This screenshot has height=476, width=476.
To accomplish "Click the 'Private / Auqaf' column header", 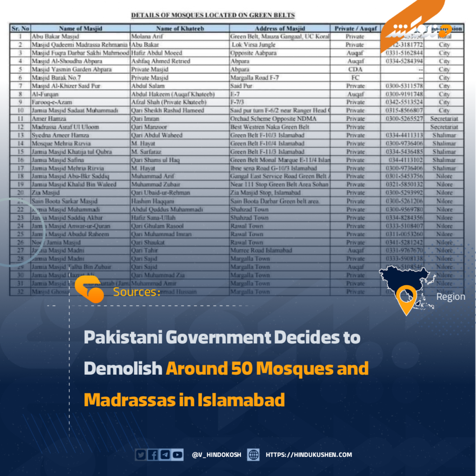I will [x=356, y=28].
